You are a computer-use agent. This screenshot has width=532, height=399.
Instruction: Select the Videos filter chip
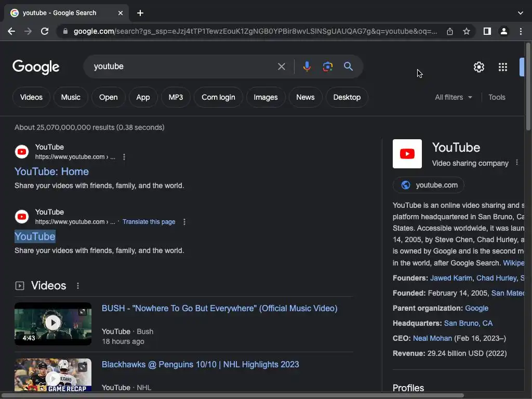click(x=31, y=97)
